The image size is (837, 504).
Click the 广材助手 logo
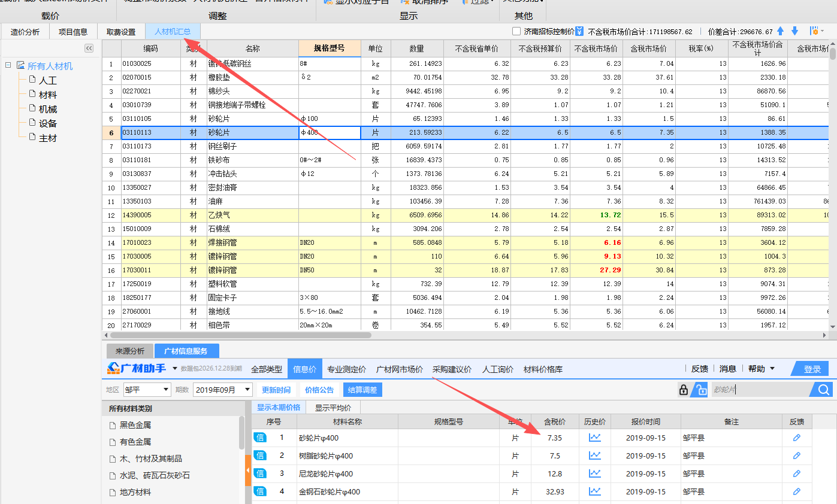(137, 368)
